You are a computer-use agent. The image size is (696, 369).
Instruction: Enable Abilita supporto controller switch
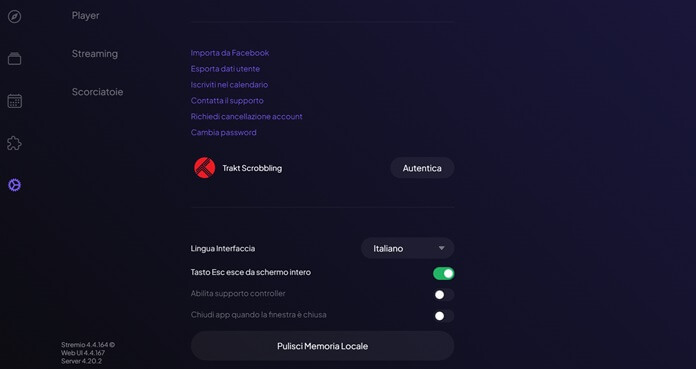443,294
